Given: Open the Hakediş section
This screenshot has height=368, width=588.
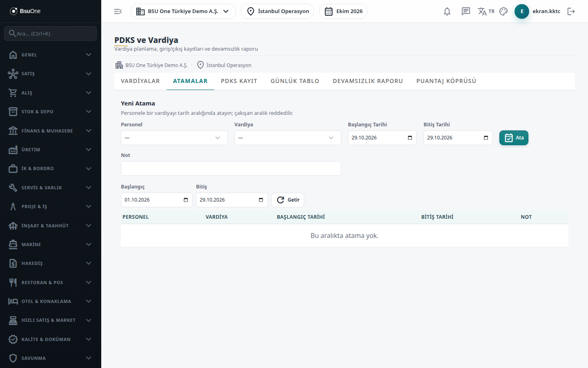Looking at the screenshot, I should 51,263.
